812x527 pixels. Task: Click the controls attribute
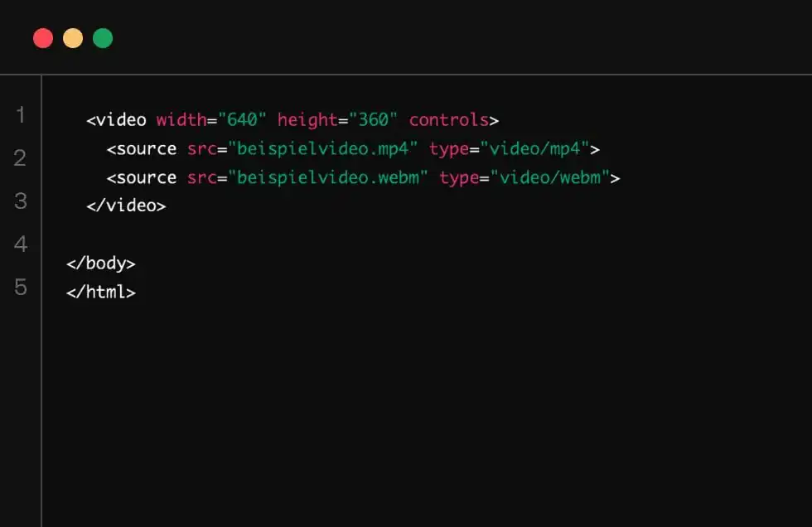tap(449, 119)
